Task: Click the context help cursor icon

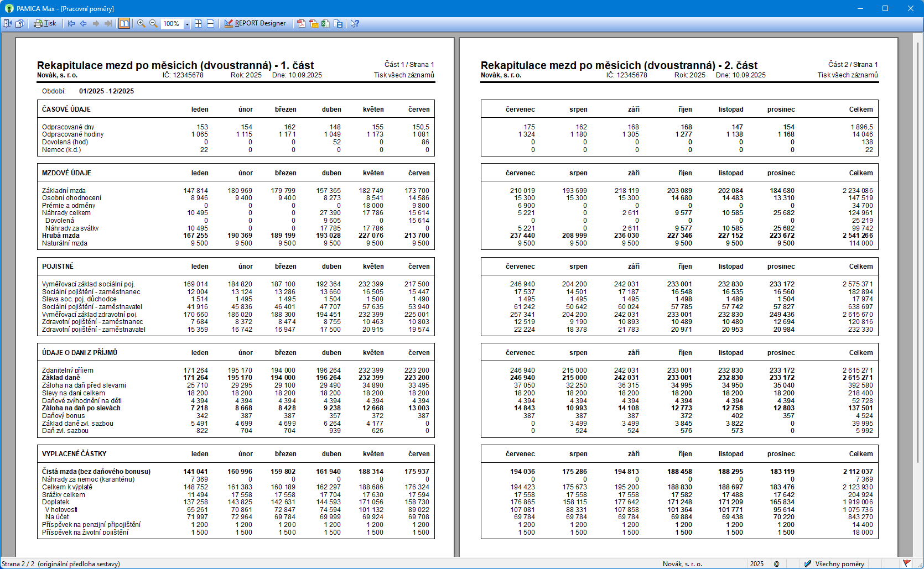Action: coord(355,23)
